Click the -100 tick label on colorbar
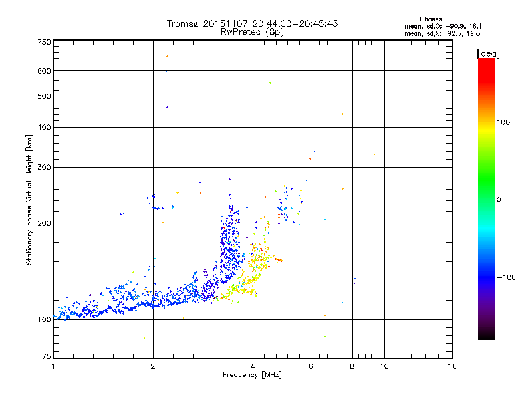The image size is (532, 399). [x=508, y=277]
